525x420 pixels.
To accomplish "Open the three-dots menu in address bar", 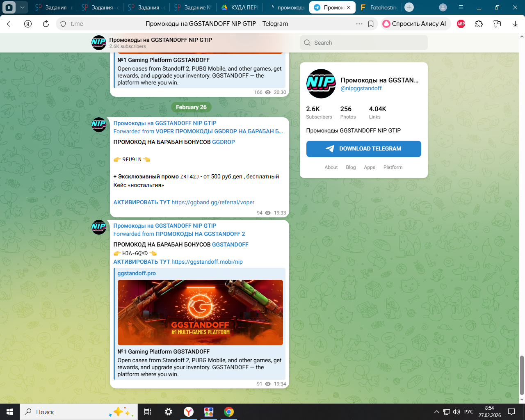I will coord(359,24).
